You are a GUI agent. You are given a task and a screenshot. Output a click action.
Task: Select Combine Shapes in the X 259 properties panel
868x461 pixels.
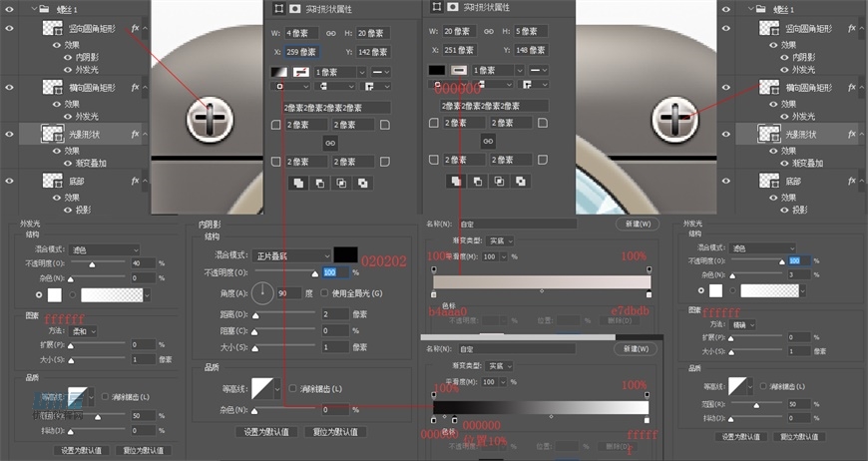298,184
